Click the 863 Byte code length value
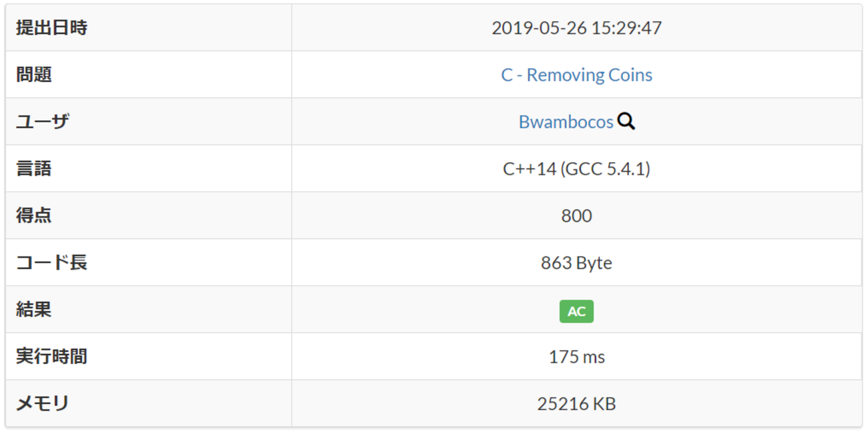Image resolution: width=868 pixels, height=434 pixels. pyautogui.click(x=576, y=263)
